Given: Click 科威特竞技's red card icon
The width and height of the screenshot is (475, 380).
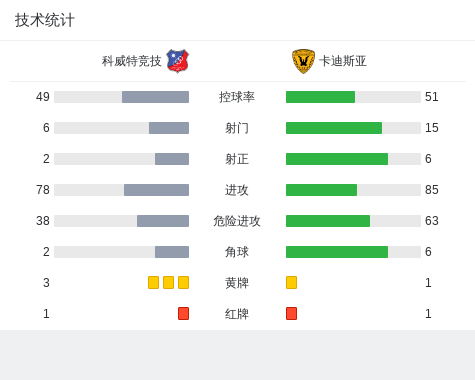Looking at the screenshot, I should pyautogui.click(x=183, y=313).
